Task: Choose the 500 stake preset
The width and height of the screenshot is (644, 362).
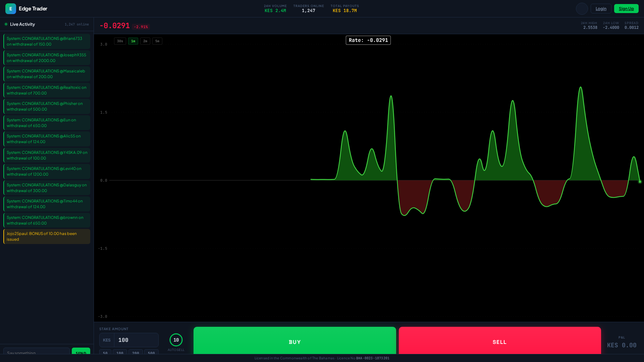Action: coord(151,352)
